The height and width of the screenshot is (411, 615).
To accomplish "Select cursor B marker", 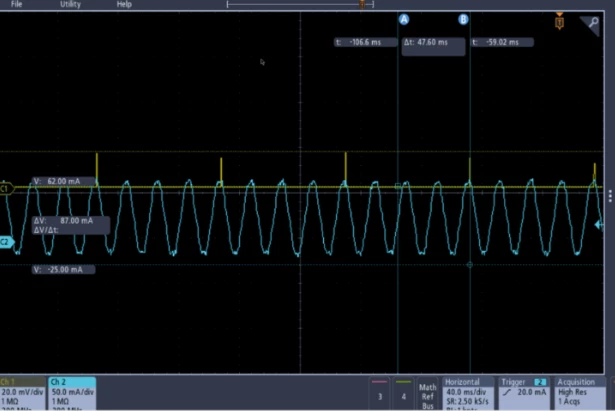I will point(463,19).
